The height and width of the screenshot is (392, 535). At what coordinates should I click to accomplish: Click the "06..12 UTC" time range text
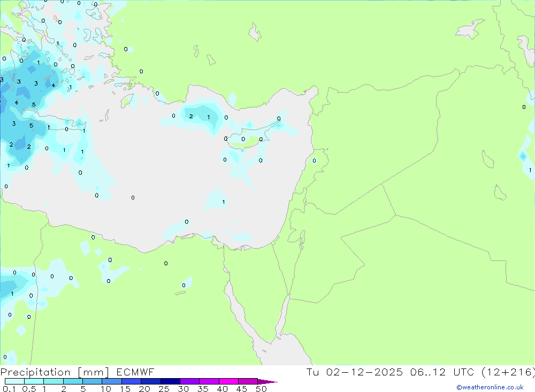pyautogui.click(x=442, y=372)
